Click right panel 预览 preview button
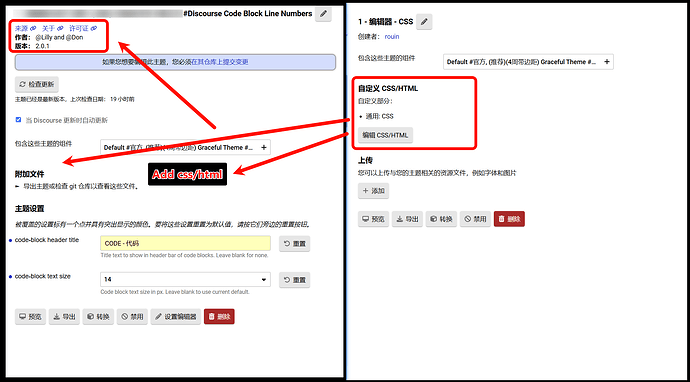 (373, 219)
